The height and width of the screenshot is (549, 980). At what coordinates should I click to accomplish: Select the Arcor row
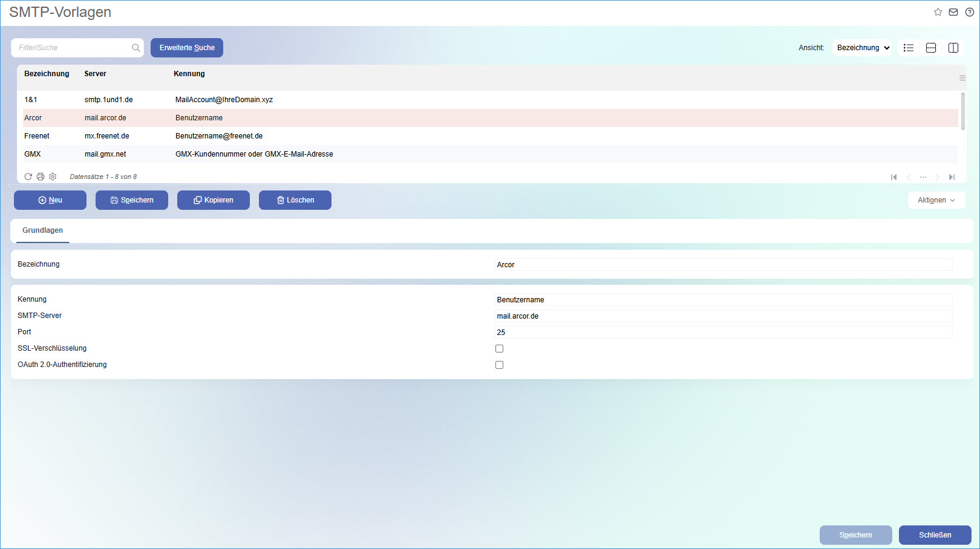[x=491, y=118]
